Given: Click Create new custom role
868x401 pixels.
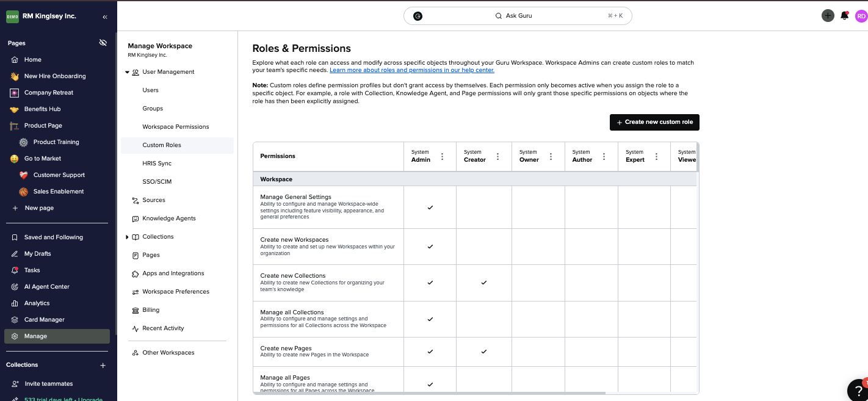Looking at the screenshot, I should tap(654, 122).
